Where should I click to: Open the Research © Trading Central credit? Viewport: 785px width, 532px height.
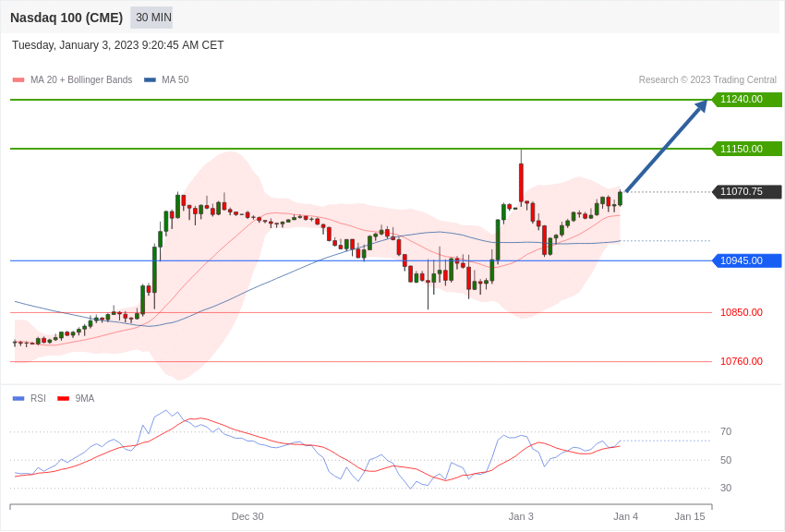tap(707, 80)
